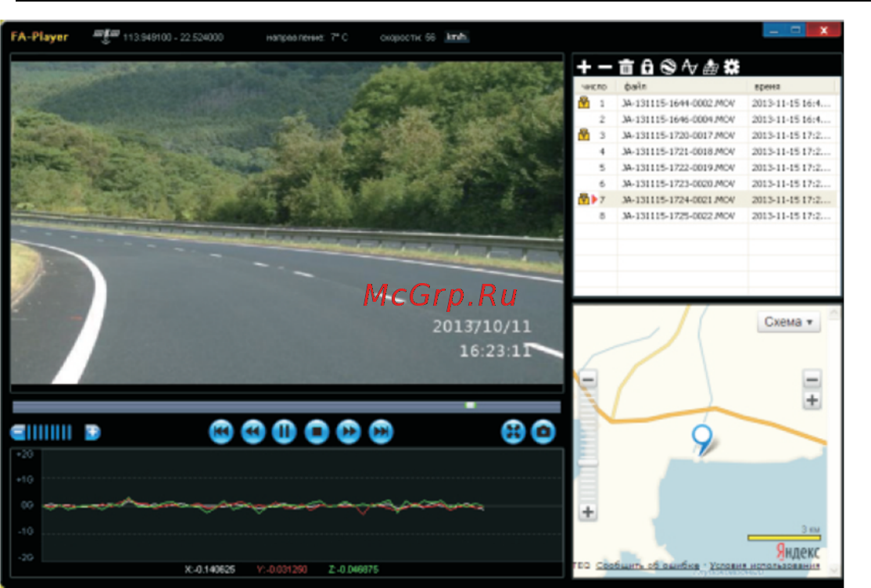Image resolution: width=871 pixels, height=588 pixels.
Task: Close the FA-Player window
Action: 824,30
